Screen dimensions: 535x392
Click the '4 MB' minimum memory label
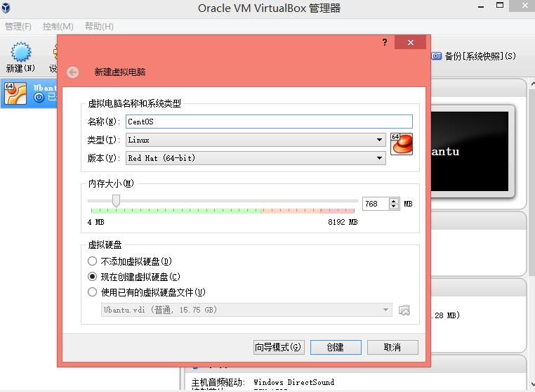pos(96,222)
